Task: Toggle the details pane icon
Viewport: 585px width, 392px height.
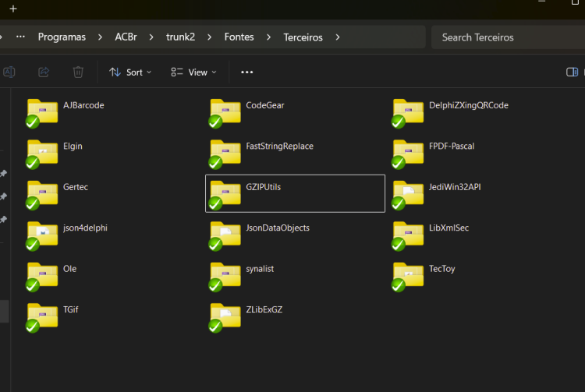Action: (572, 72)
